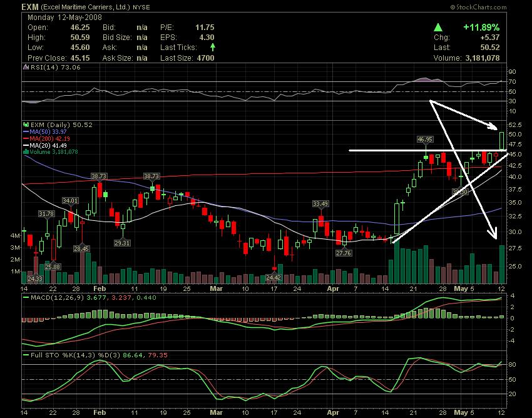532x418 pixels.
Task: Click the +11.89% percent change
Action: tap(481, 28)
